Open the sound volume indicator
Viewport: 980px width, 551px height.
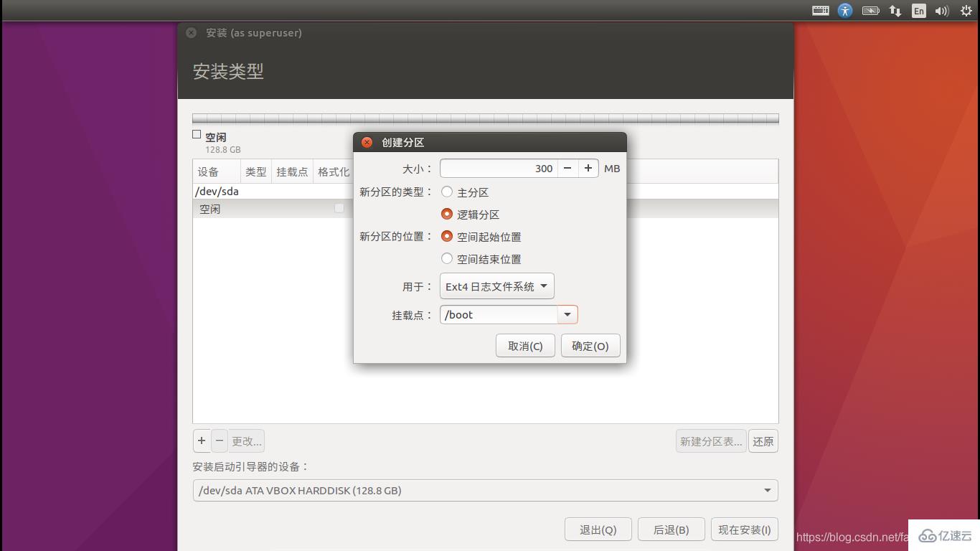click(943, 10)
